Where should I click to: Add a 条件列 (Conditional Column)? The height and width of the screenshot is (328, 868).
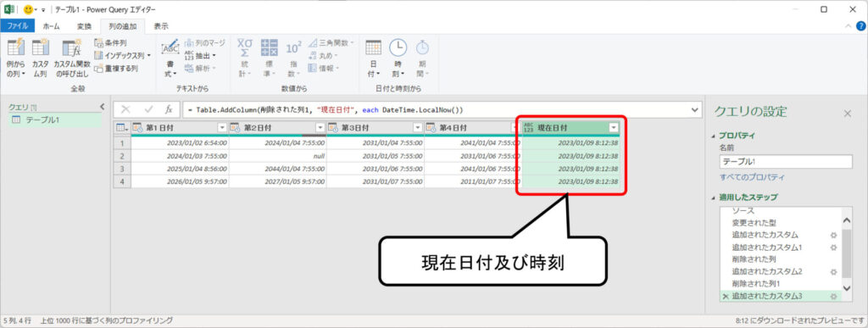(110, 42)
